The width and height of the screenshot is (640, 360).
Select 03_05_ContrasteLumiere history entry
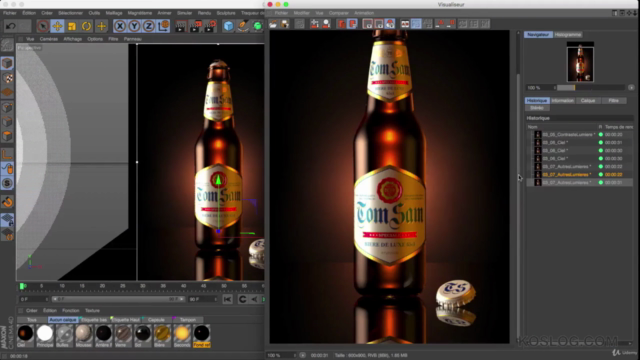568,134
